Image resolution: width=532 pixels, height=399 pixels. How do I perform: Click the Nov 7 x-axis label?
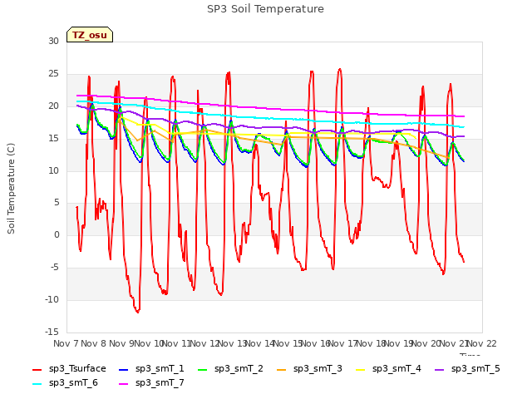point(66,343)
